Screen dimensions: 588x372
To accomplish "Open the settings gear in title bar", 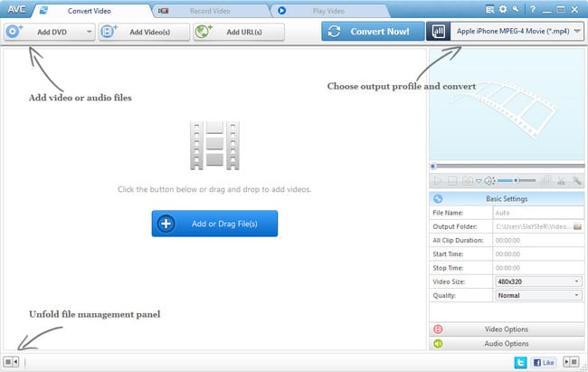I will tap(502, 9).
